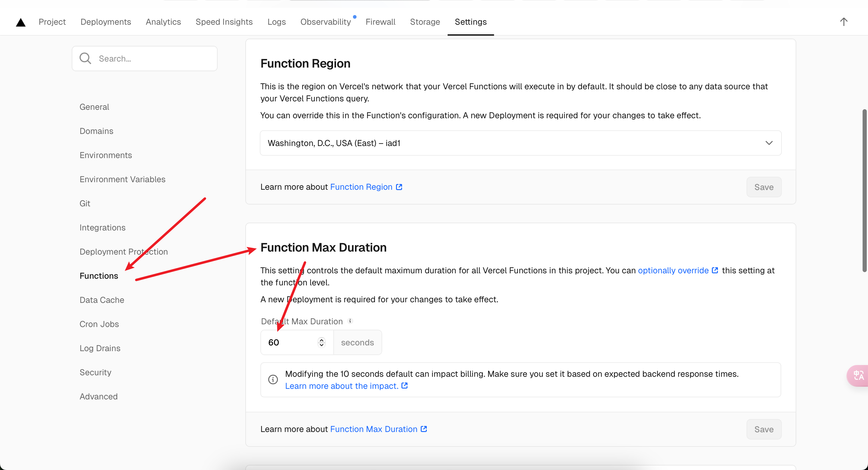The width and height of the screenshot is (868, 470).
Task: Expand region selector chevron arrow
Action: pyautogui.click(x=769, y=143)
